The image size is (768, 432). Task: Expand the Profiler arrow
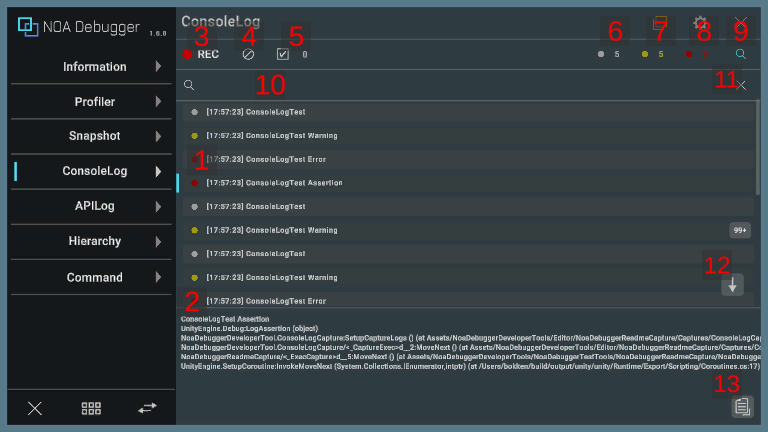pos(158,101)
